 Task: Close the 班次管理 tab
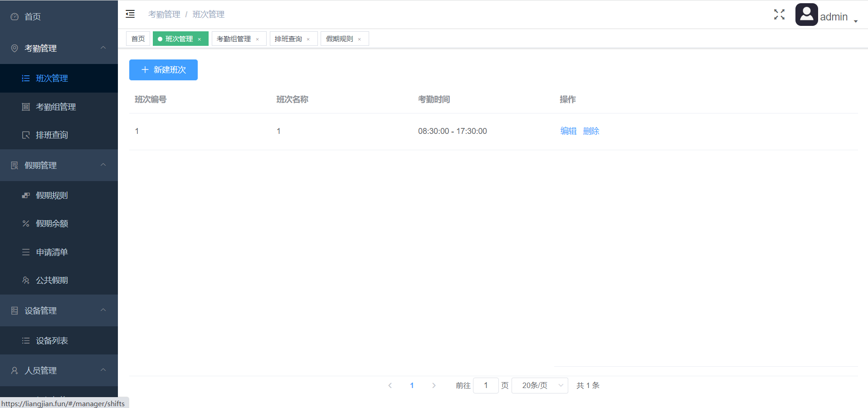[200, 39]
